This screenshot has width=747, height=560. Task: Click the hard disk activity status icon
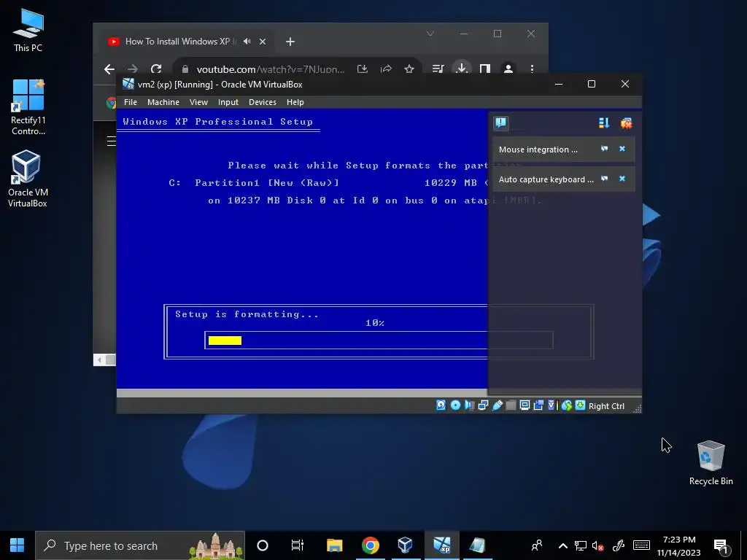[x=441, y=405]
